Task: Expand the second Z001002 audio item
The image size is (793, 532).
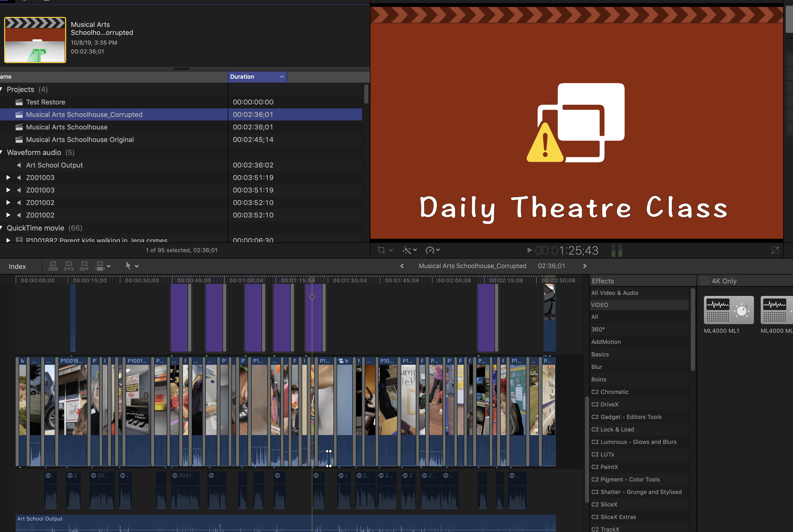Action: tap(8, 215)
